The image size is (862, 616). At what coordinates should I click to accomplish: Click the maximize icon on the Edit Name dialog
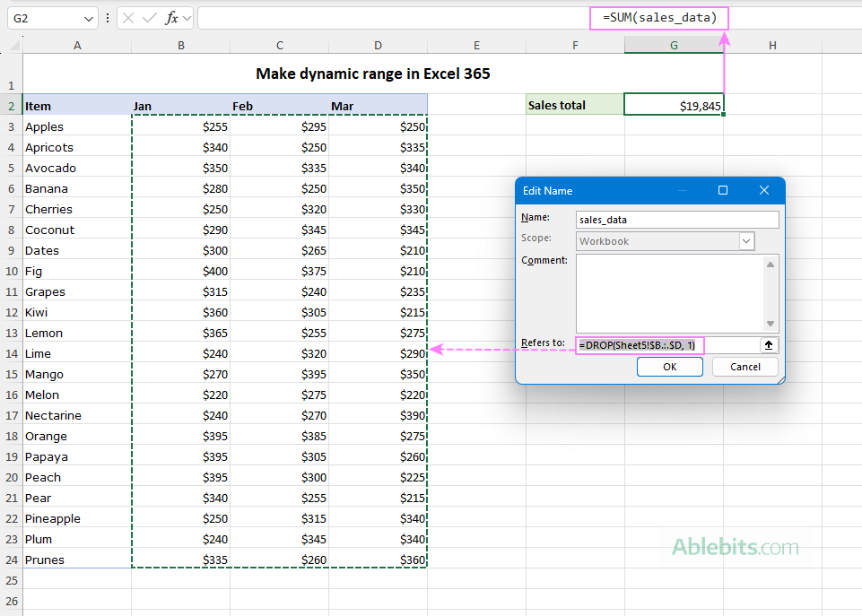pyautogui.click(x=724, y=190)
